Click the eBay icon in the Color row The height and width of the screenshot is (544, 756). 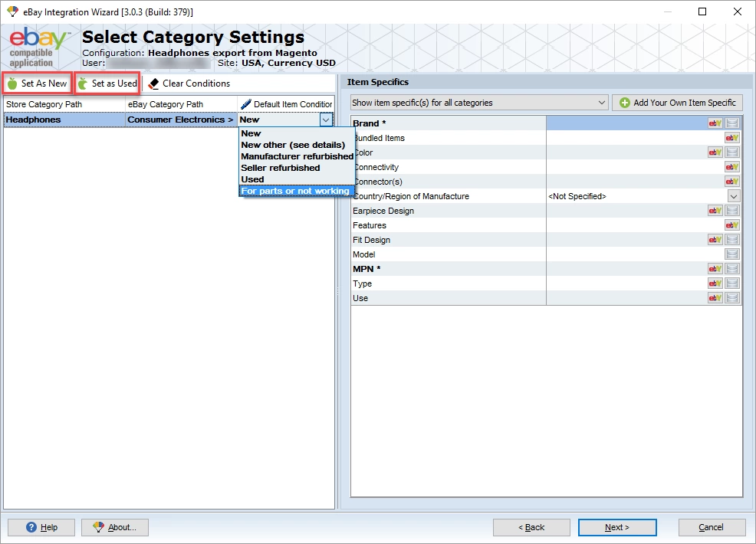point(715,152)
